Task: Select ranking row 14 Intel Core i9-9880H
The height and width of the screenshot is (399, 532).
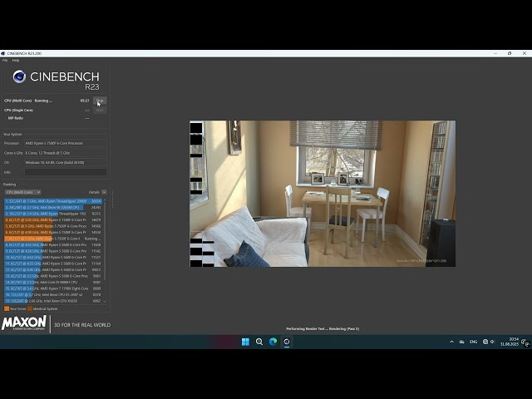Action: (x=53, y=282)
